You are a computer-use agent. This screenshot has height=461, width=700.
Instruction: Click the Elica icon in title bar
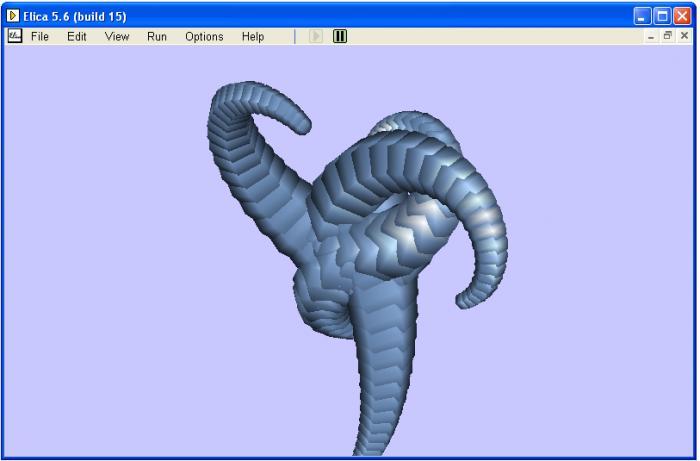[12, 16]
